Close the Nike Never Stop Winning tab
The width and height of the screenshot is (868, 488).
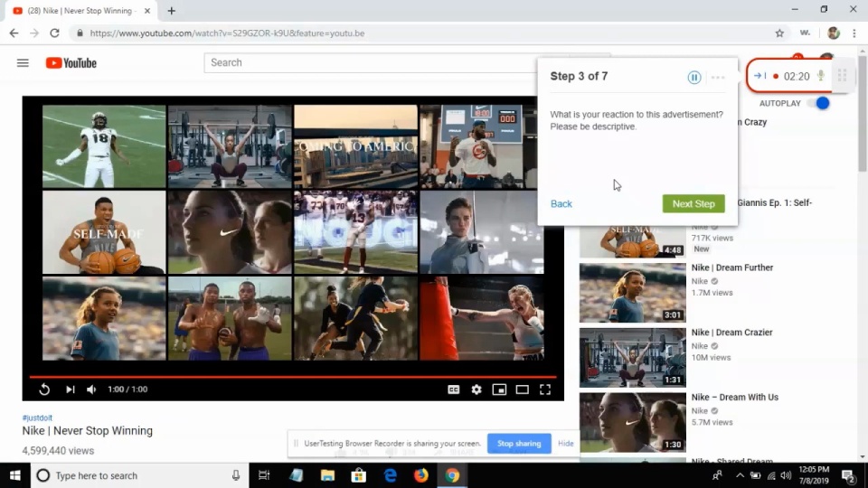(147, 11)
